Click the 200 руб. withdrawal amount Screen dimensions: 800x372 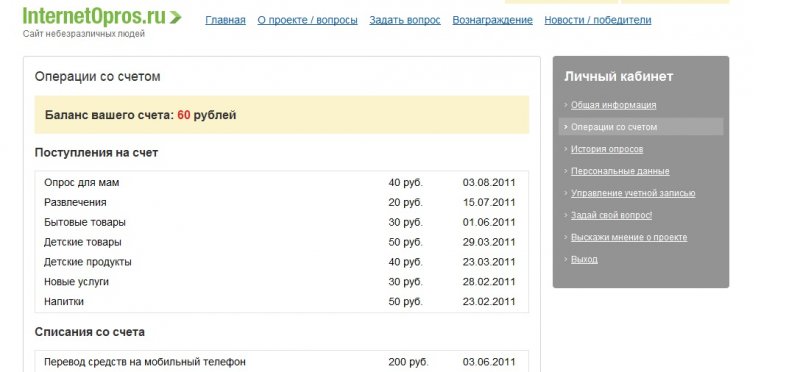coord(408,362)
